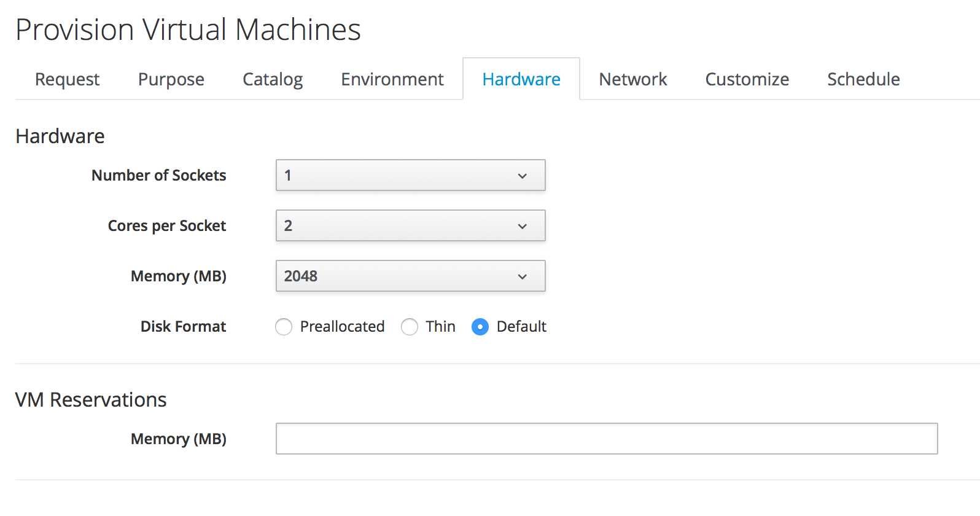Go to the Catalog tab
Screen dimensions: 980x516
click(x=273, y=79)
